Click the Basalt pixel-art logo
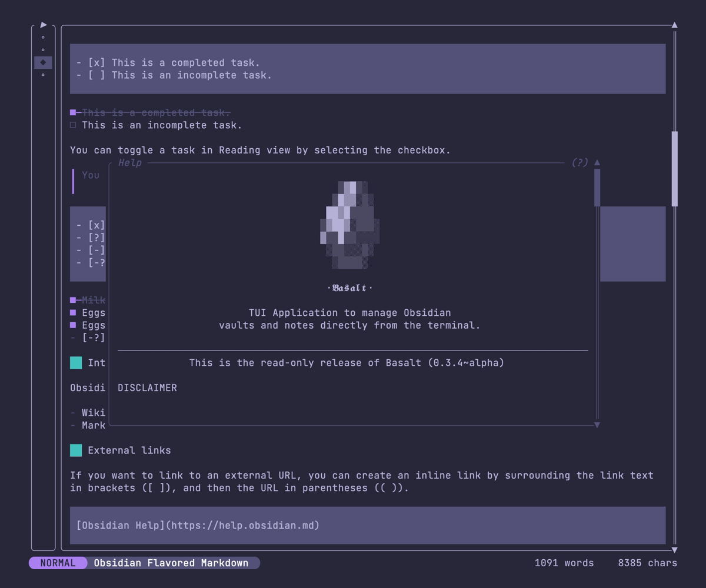706x588 pixels. 350,225
